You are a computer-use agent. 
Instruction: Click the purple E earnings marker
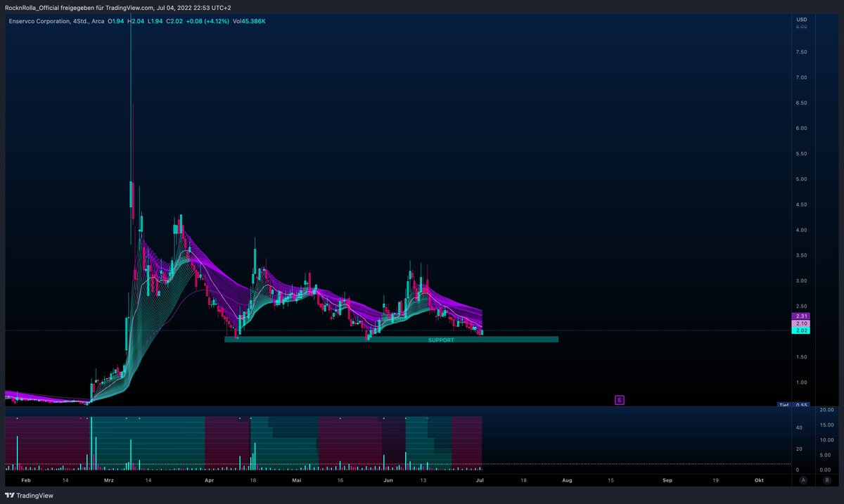(x=620, y=400)
